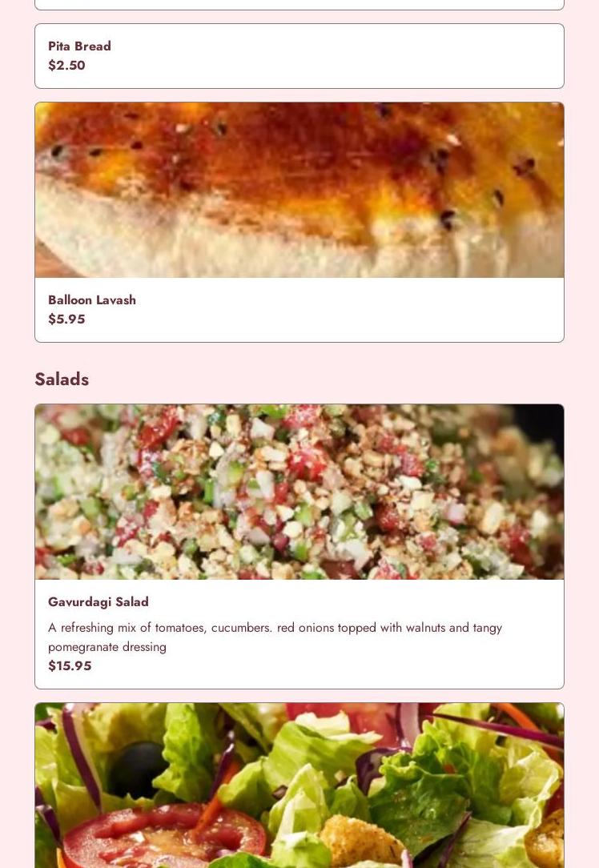Screen dimensions: 599x868
Task: Jump to the Salads section heading
Action: (x=62, y=380)
